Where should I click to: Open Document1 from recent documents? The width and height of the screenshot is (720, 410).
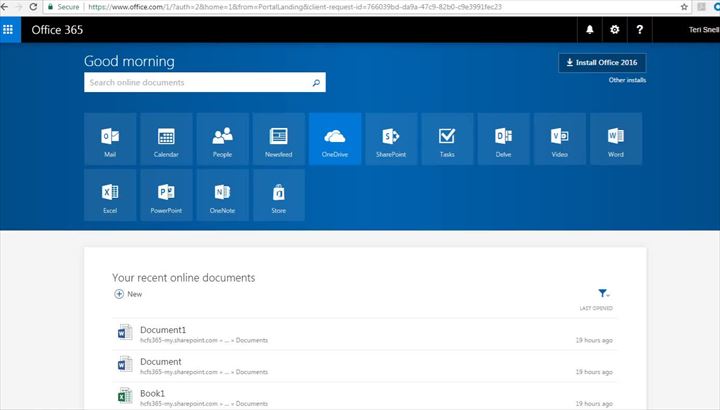click(162, 330)
